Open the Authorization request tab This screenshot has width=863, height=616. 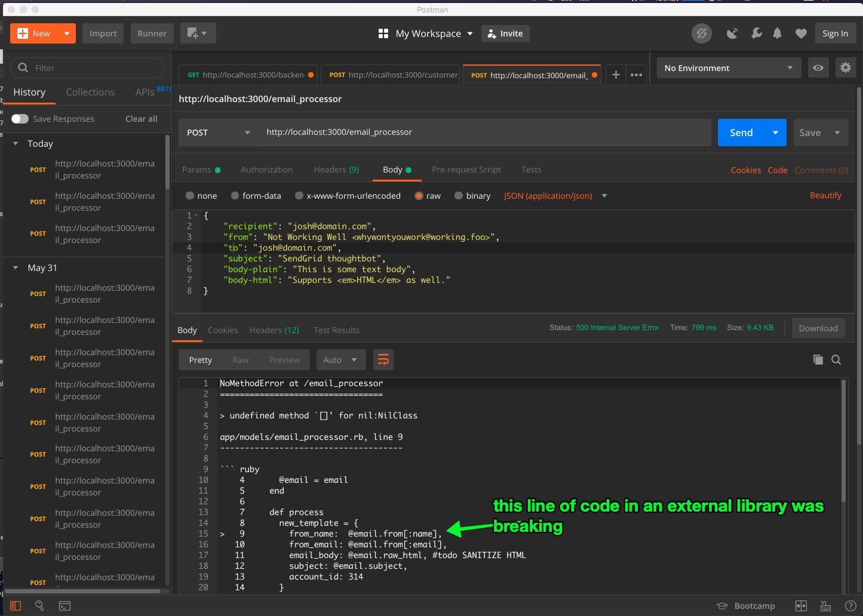pyautogui.click(x=266, y=170)
